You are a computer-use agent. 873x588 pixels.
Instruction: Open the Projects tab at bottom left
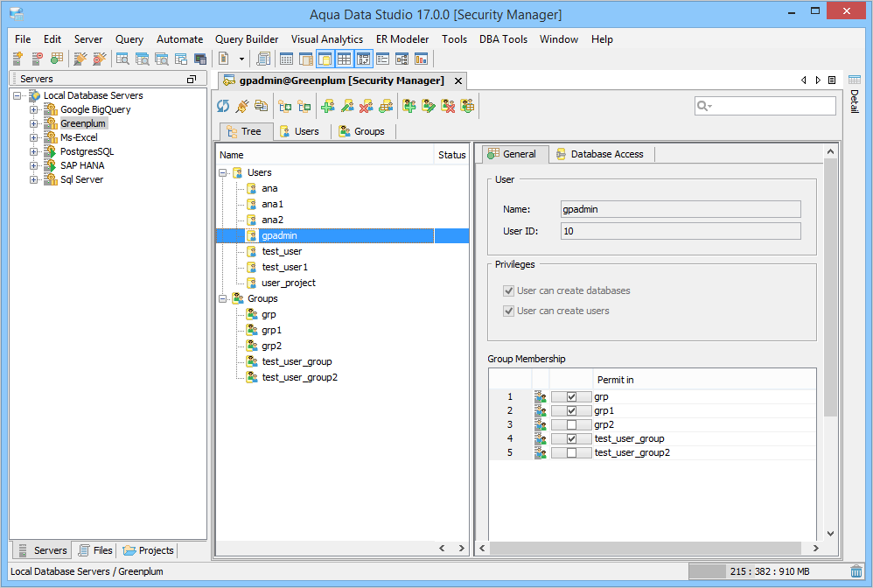[148, 550]
